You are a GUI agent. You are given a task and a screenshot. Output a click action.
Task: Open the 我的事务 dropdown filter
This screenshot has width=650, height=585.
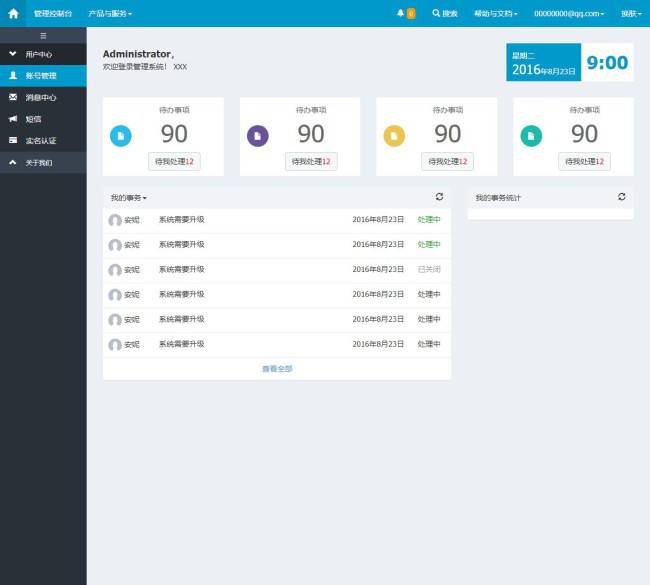tap(129, 198)
